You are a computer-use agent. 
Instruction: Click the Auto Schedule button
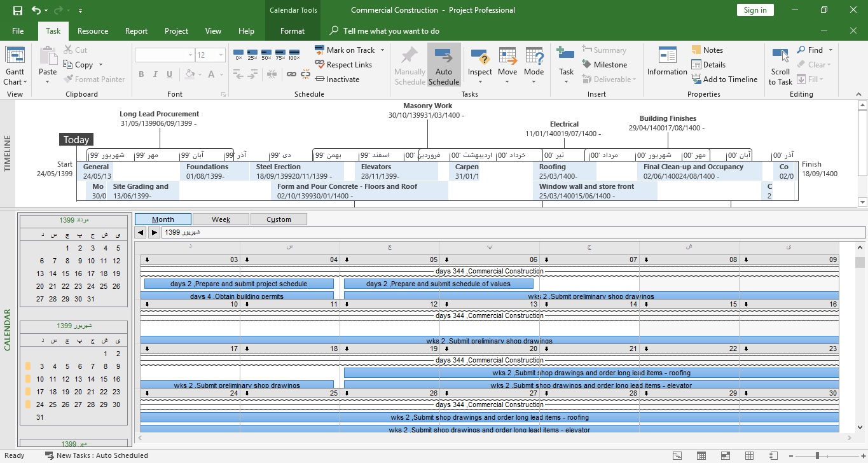tap(444, 66)
